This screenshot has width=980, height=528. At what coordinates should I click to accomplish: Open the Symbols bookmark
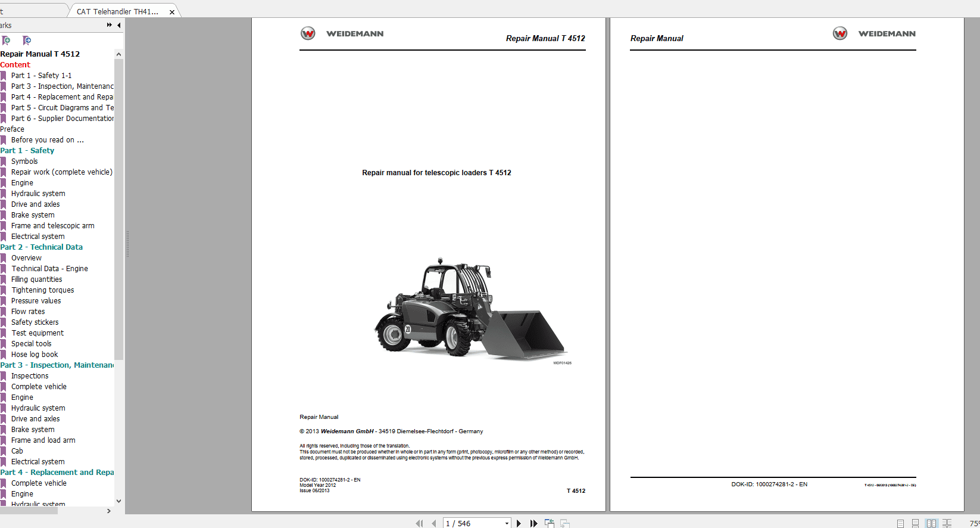pos(24,161)
